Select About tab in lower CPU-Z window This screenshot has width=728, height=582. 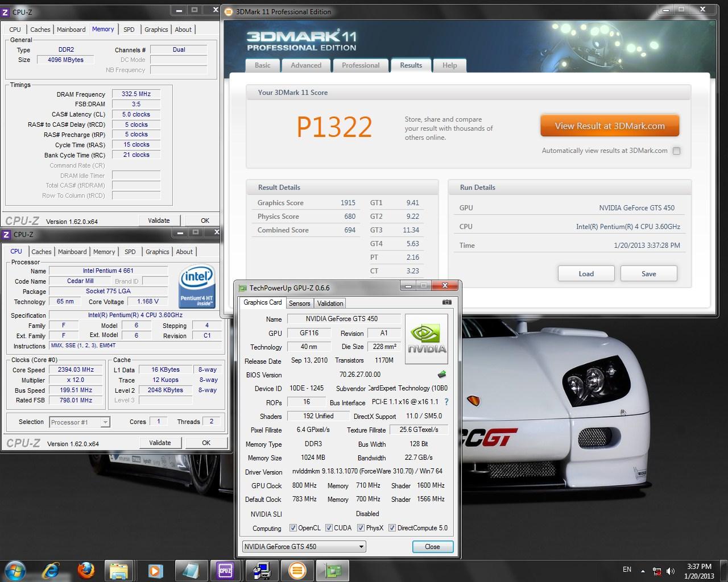(x=184, y=252)
